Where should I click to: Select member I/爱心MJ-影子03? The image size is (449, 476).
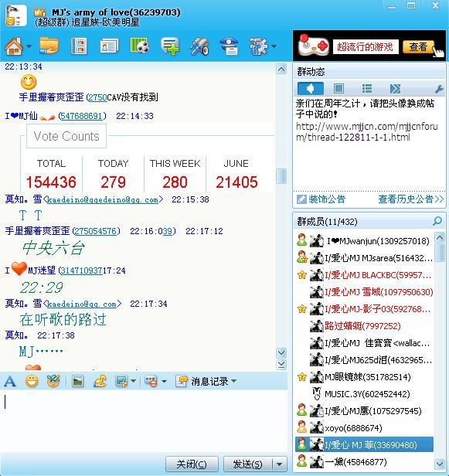[364, 309]
